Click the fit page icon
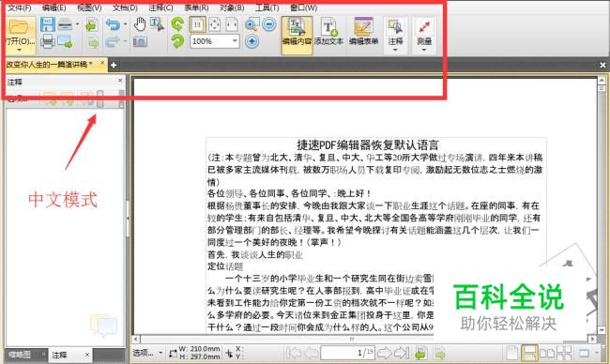 coord(215,25)
